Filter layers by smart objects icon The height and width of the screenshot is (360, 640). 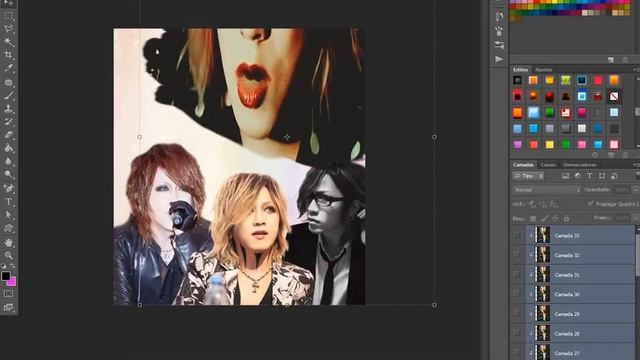coord(614,176)
